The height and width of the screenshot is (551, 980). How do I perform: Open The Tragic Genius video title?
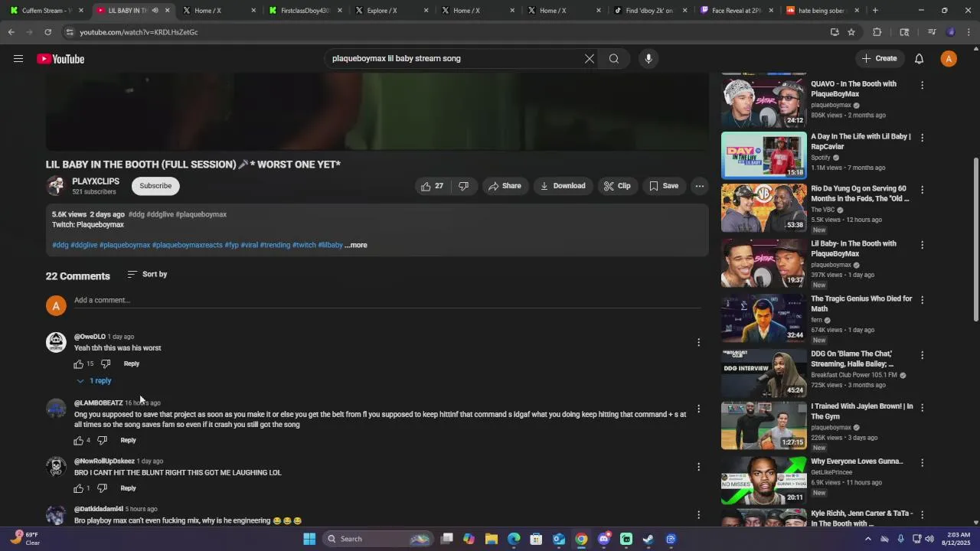pos(861,304)
